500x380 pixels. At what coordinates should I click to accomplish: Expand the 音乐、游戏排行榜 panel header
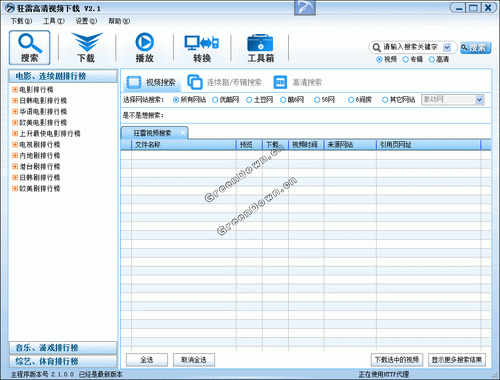tap(63, 348)
